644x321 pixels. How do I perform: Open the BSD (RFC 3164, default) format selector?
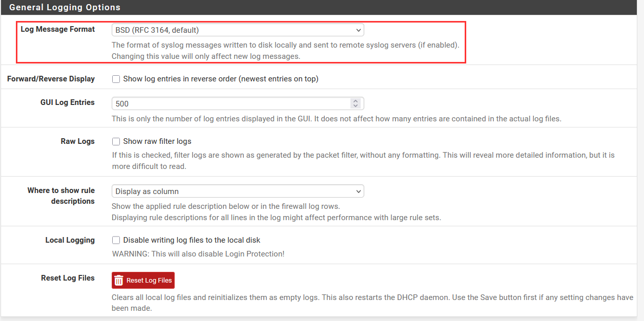click(x=237, y=30)
